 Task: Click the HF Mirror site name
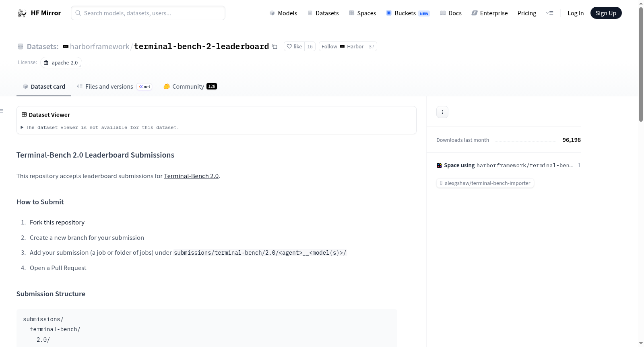46,13
